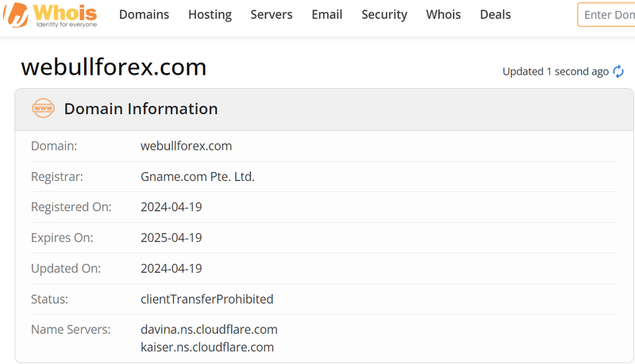
Task: Click the Updated 1 second ago text
Action: coord(555,71)
